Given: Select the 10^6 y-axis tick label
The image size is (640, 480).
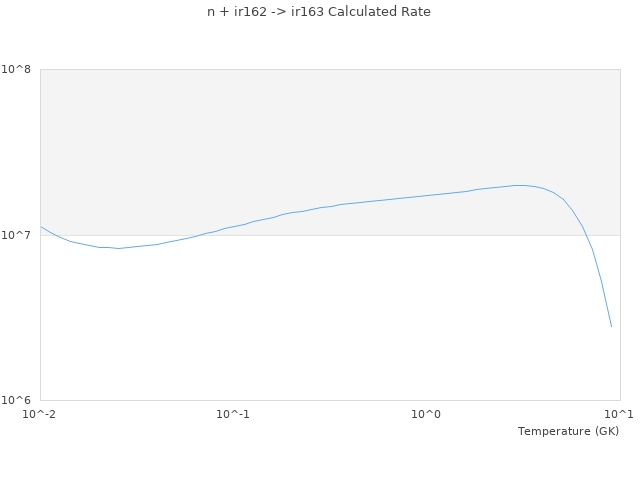Looking at the screenshot, I should click(x=18, y=400).
